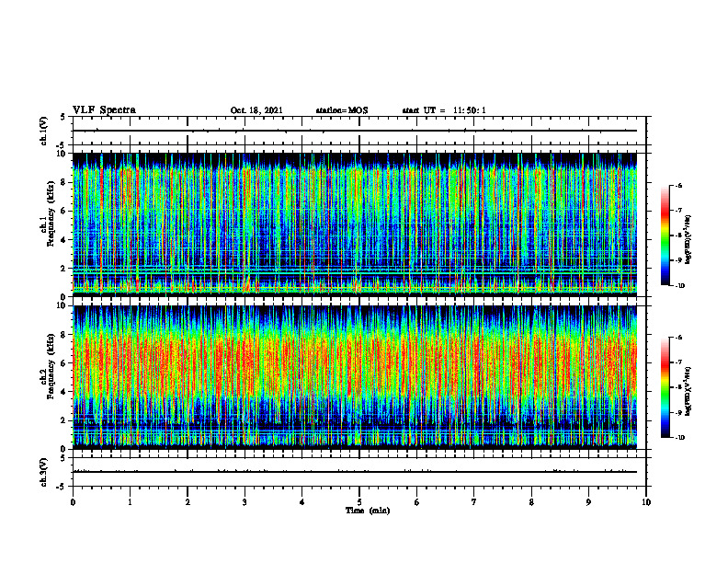Click the "Time (min)" x-axis label
This screenshot has height=563, width=728.
pyautogui.click(x=368, y=511)
